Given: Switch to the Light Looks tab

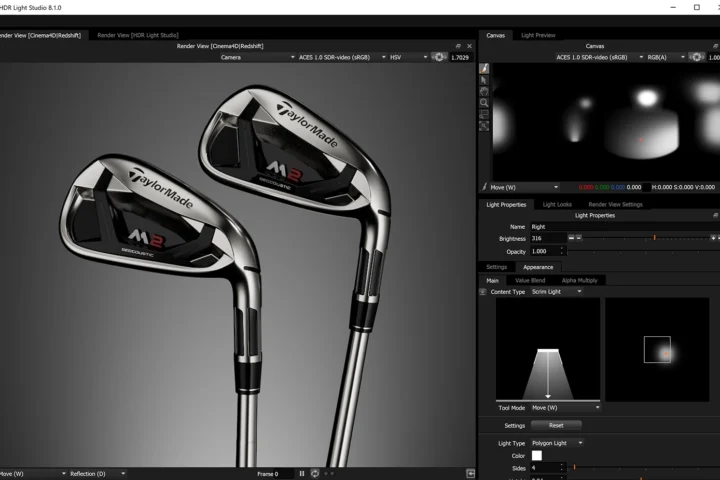Looking at the screenshot, I should point(557,204).
